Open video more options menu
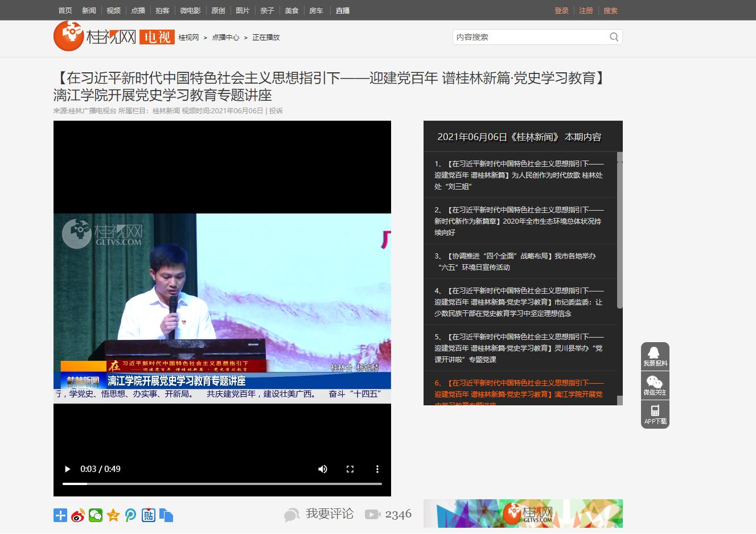The width and height of the screenshot is (756, 534). [377, 469]
